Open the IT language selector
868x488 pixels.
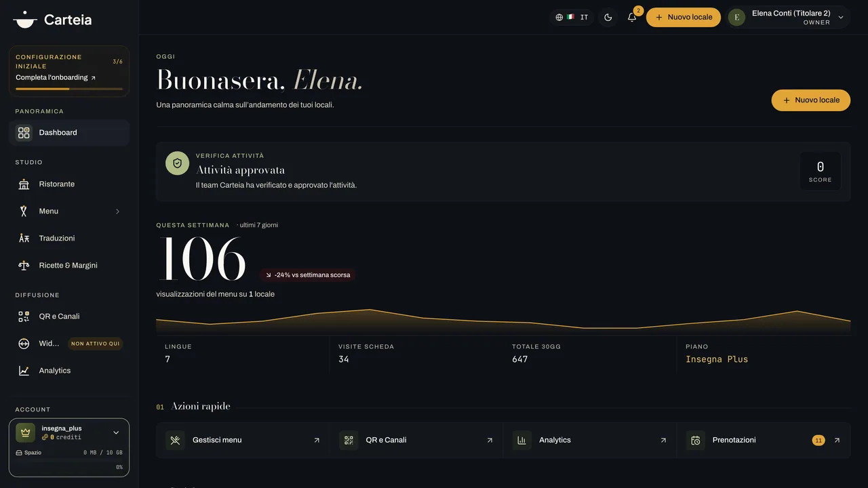(572, 17)
